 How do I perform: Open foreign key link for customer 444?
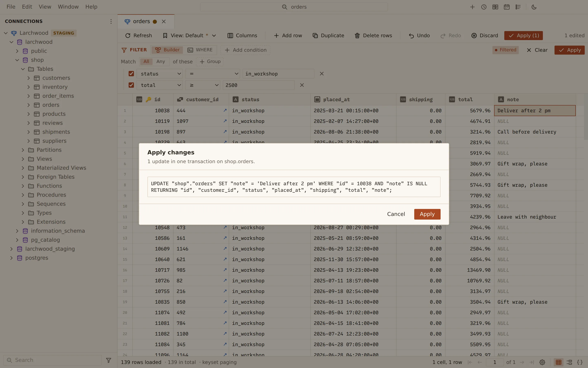[225, 110]
